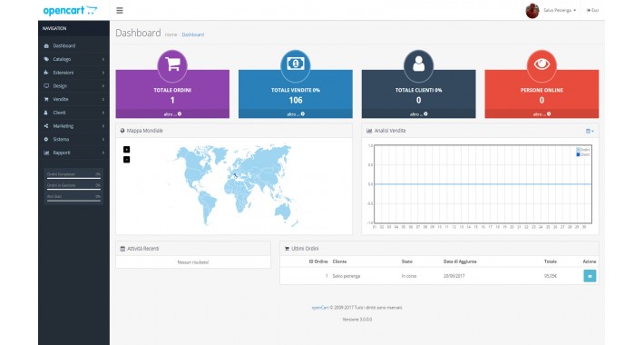644x345 pixels.
Task: Expand Vendite menu chevron
Action: (x=103, y=99)
